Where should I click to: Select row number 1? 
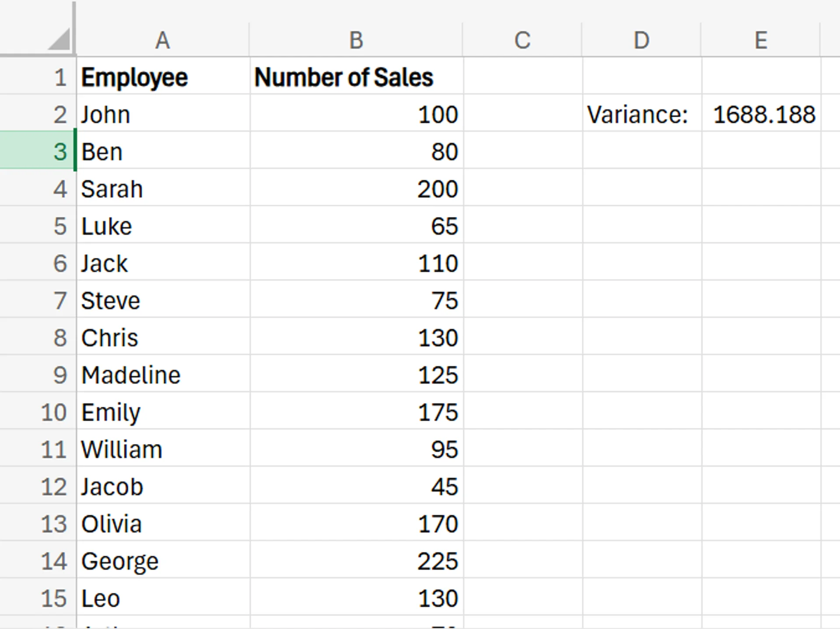pyautogui.click(x=59, y=77)
